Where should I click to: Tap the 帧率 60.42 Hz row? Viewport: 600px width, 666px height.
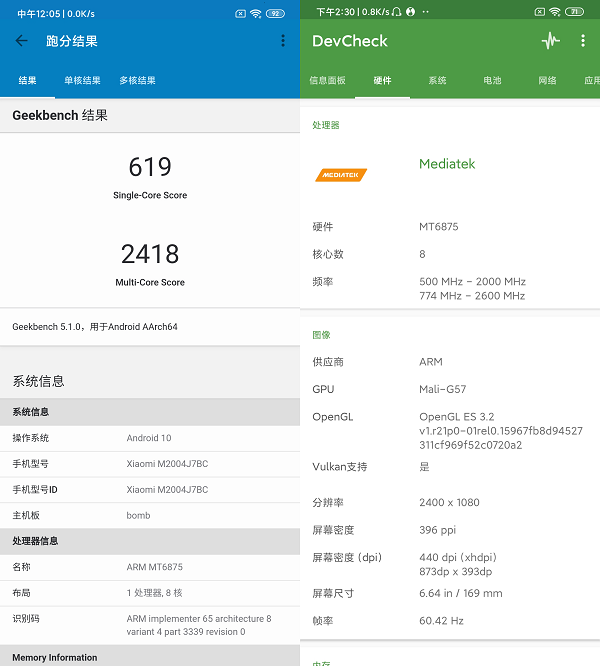tap(450, 621)
